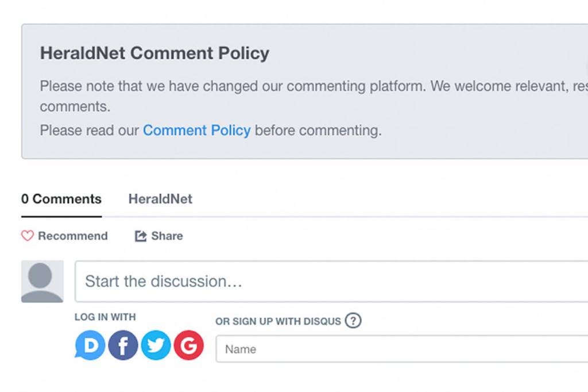Click the OR SIGN UP WITH DISQUS label

click(x=278, y=321)
